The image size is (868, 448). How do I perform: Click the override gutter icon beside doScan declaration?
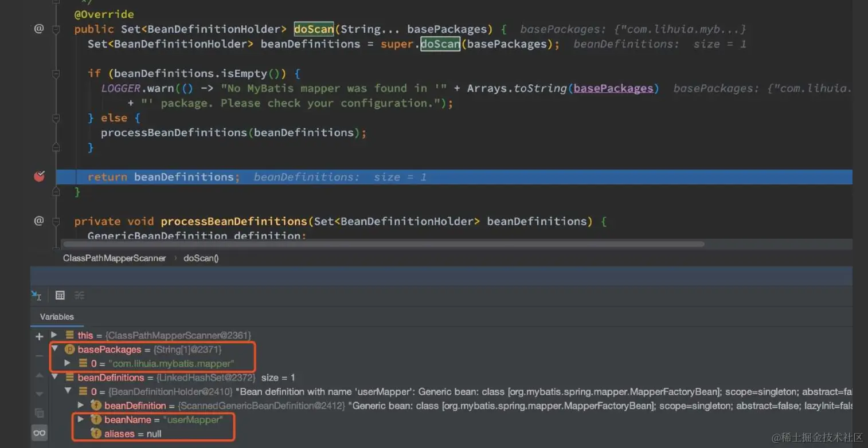point(39,29)
